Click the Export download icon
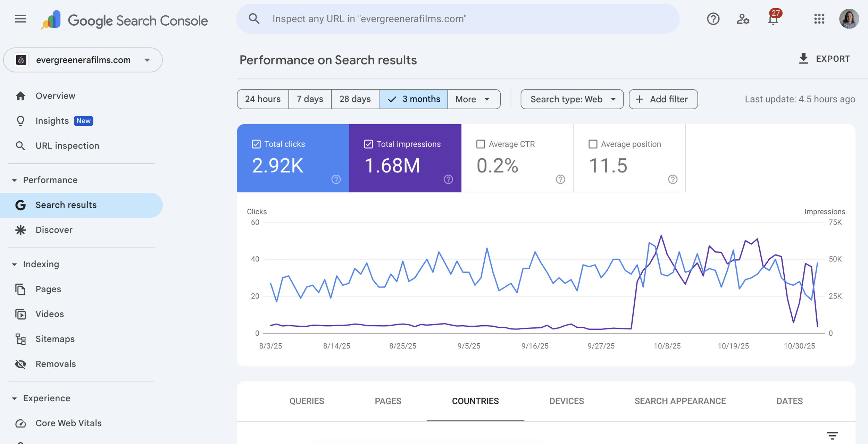 [x=803, y=59]
